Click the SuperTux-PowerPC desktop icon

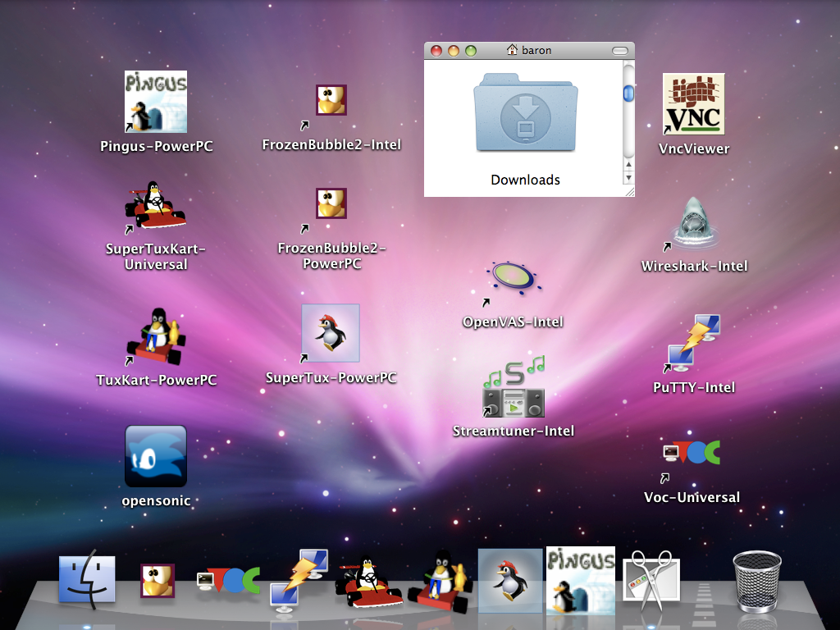[x=331, y=333]
